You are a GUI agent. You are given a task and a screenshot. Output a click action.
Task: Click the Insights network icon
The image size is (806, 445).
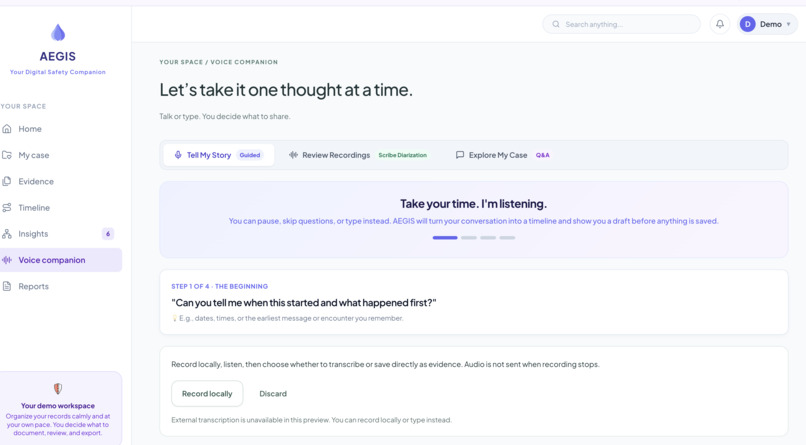[7, 234]
